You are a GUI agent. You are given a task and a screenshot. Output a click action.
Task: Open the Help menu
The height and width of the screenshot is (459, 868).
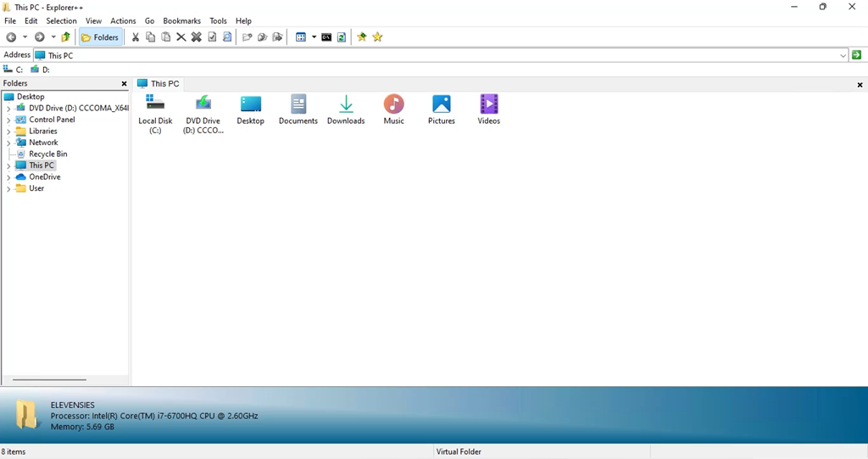coord(243,20)
